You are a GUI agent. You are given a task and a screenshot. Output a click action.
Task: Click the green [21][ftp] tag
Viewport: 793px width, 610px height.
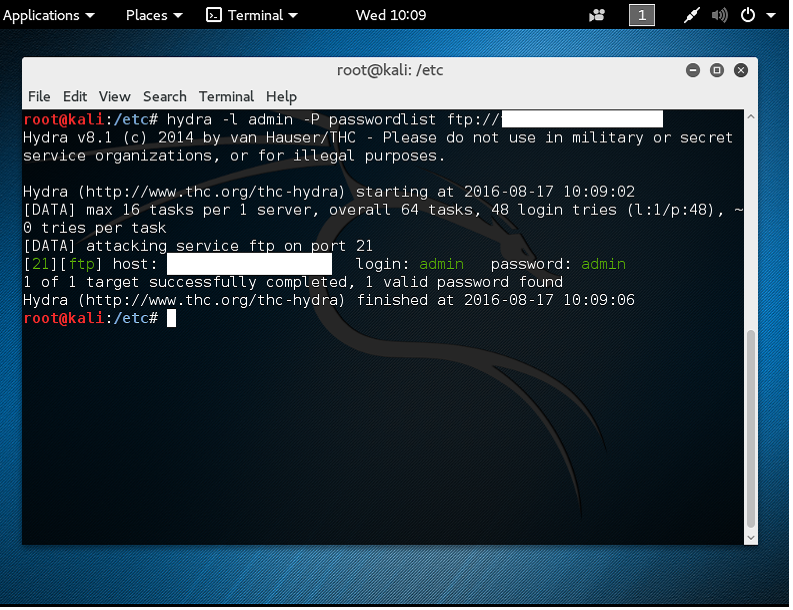(63, 264)
